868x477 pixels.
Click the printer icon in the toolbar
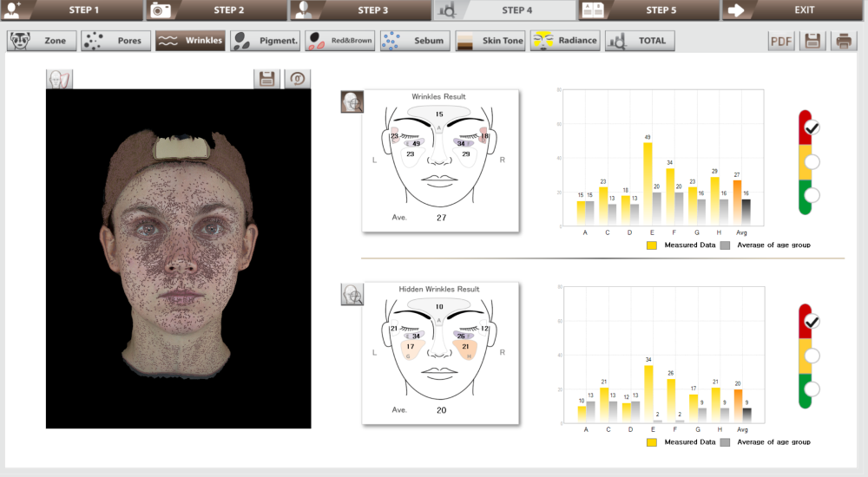pos(843,41)
